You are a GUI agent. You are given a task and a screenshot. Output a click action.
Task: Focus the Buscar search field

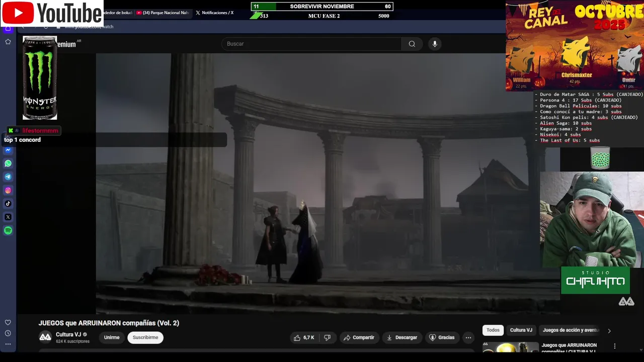(311, 44)
